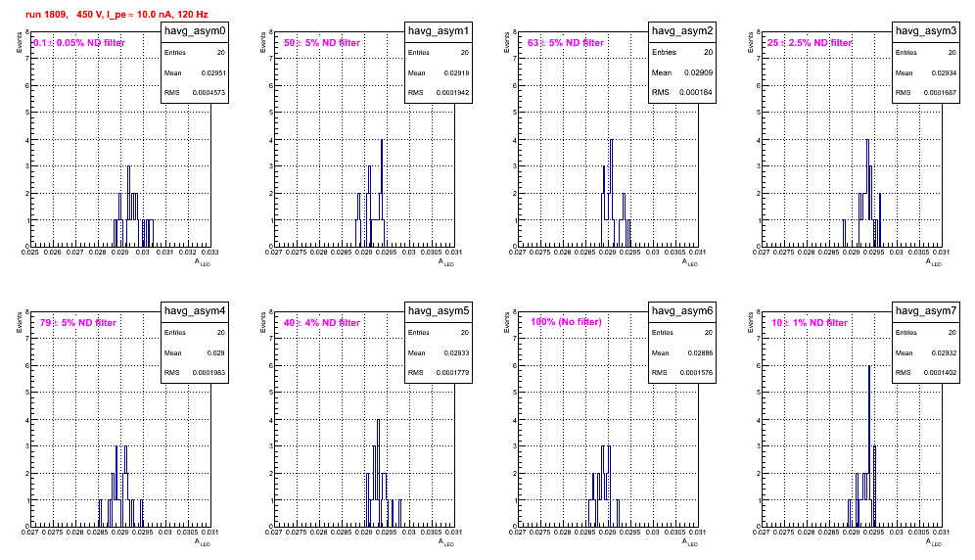The image size is (975, 560).
Task: Click Mean value 0.029 in havg_asym4
Action: coord(216,352)
